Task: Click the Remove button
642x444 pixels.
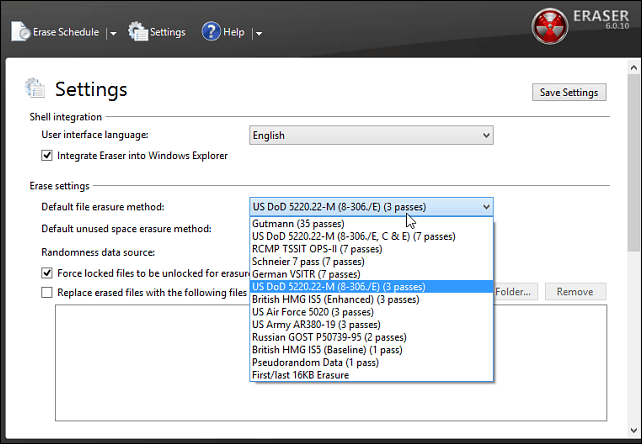Action: point(575,292)
